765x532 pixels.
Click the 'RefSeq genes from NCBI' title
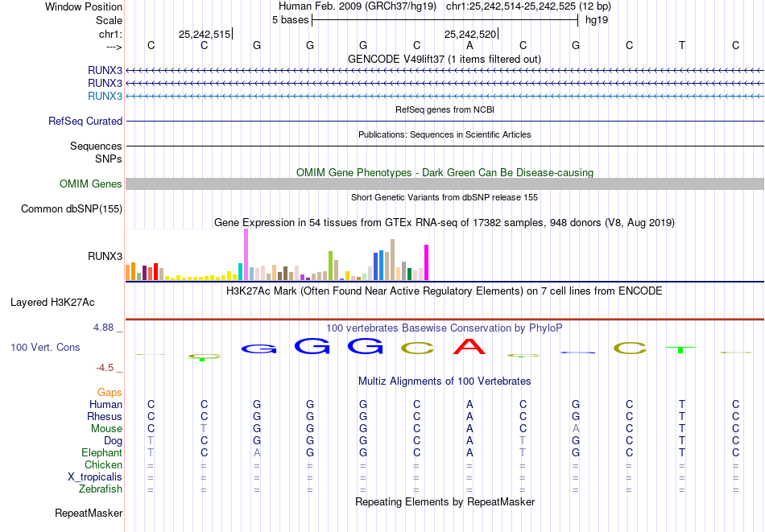tap(445, 109)
